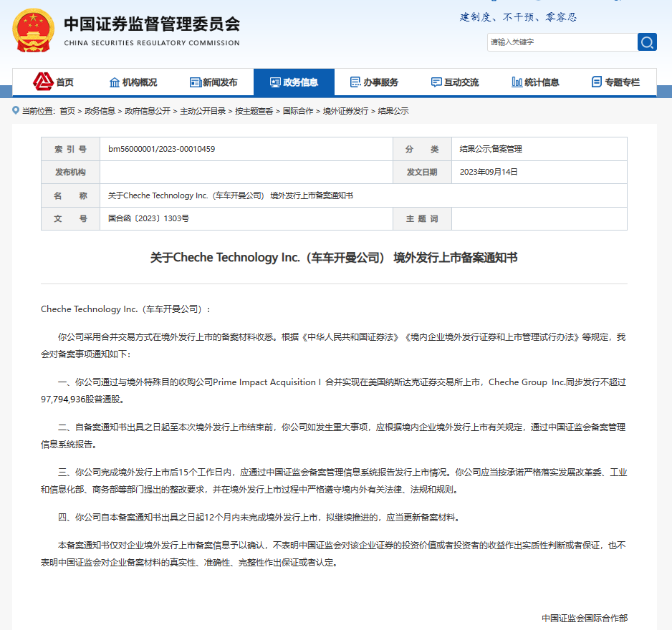Click the signature 中国证监会国际合作部
672x630 pixels.
[585, 618]
